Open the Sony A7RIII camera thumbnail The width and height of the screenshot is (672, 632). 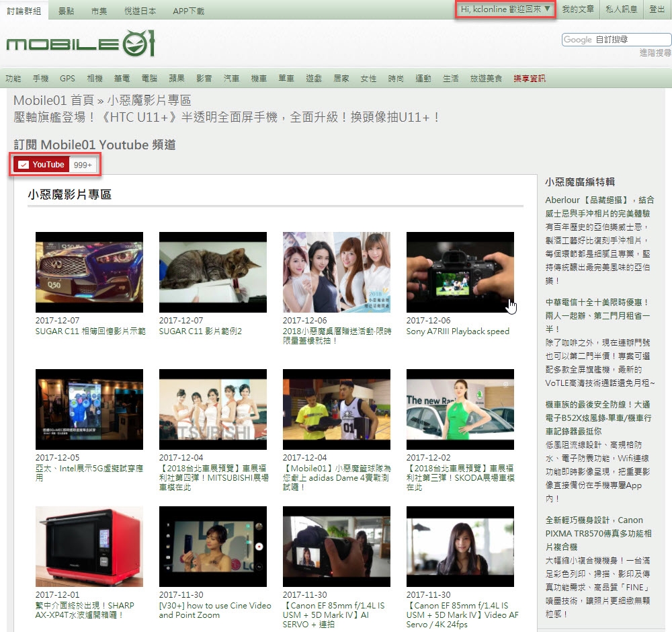pos(460,272)
